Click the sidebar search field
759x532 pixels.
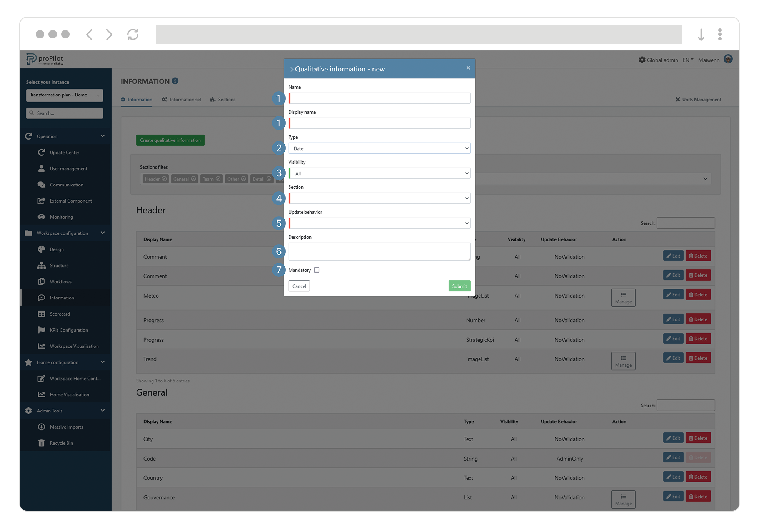coord(64,113)
